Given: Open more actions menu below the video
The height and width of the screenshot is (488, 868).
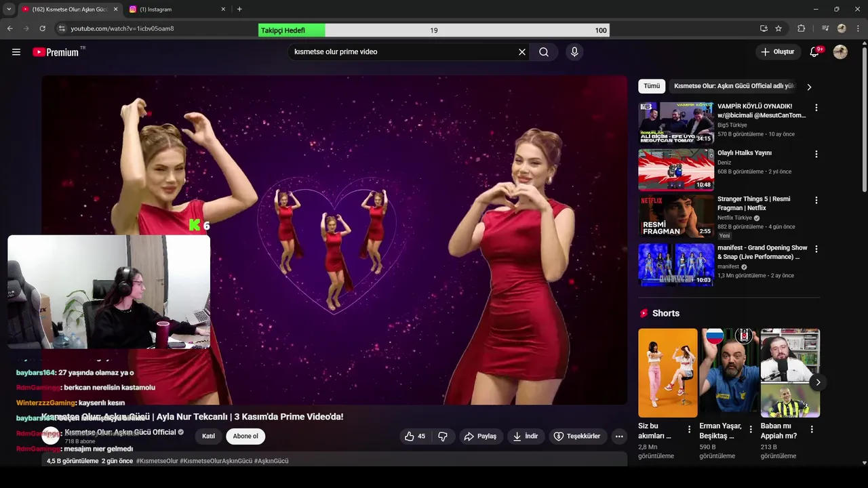Looking at the screenshot, I should pos(619,436).
